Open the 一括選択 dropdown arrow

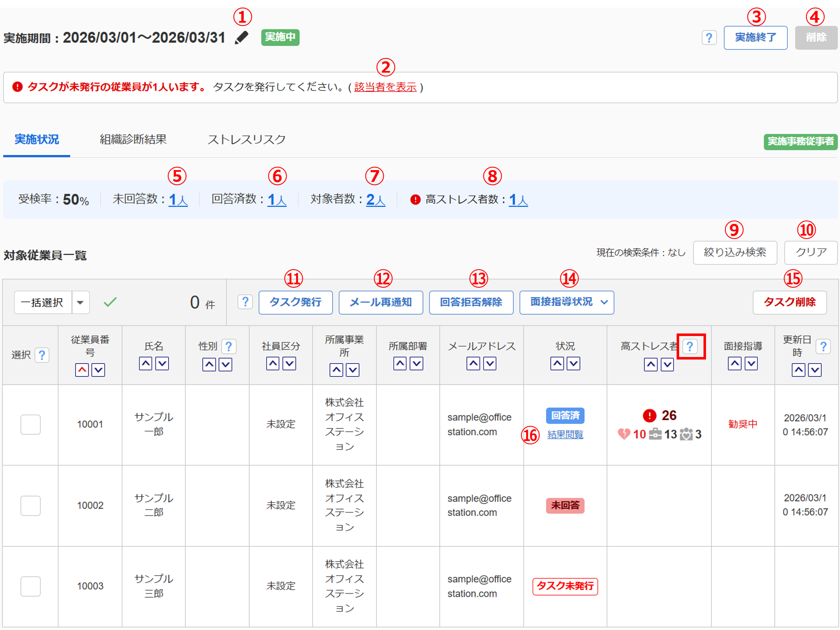point(80,302)
